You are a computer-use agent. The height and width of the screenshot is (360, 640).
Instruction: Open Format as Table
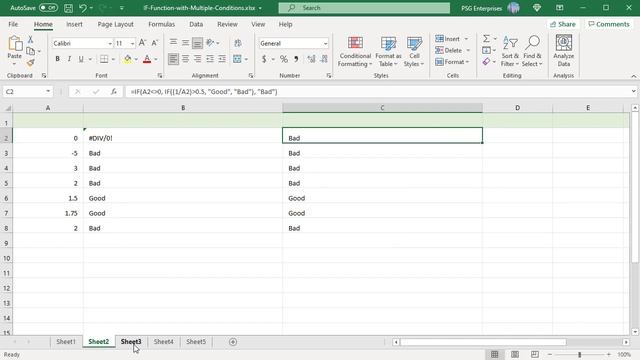coord(388,52)
